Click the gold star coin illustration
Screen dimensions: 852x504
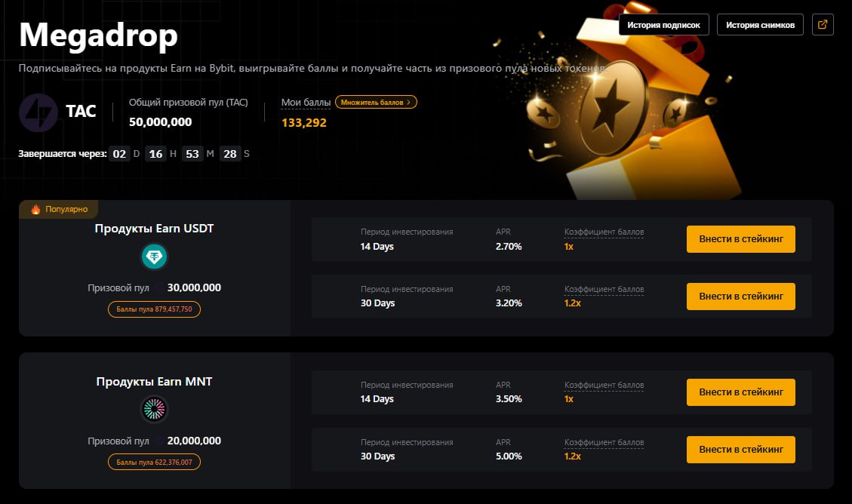[x=613, y=109]
